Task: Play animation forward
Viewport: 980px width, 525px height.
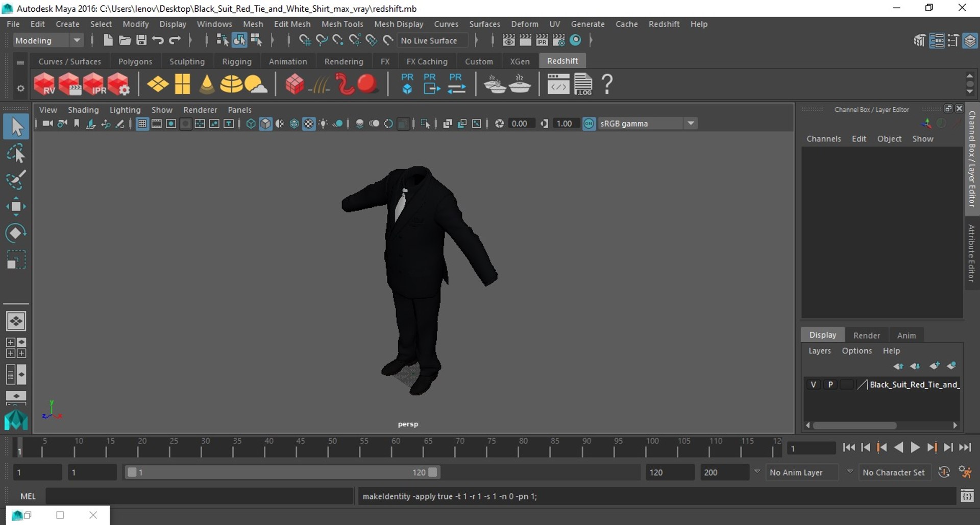Action: point(915,447)
